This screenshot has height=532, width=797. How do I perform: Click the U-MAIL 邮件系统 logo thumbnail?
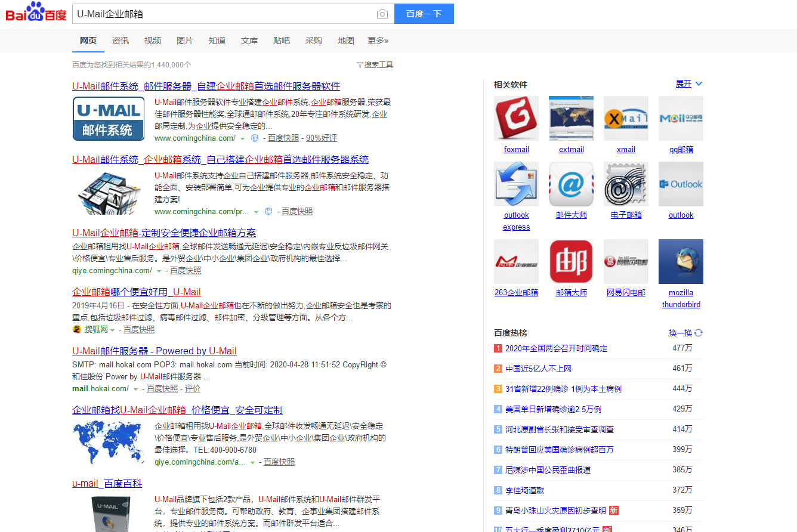[109, 119]
